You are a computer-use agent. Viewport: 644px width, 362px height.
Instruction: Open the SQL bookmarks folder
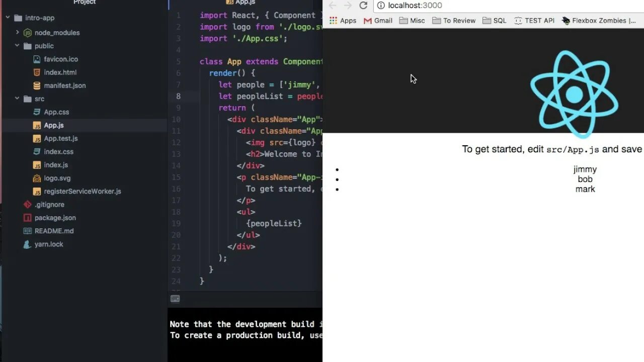point(495,21)
